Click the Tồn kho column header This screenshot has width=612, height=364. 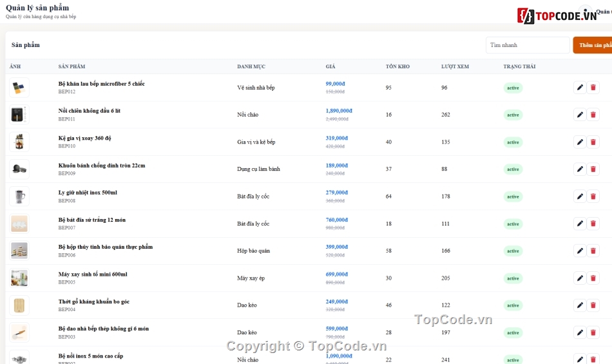397,66
